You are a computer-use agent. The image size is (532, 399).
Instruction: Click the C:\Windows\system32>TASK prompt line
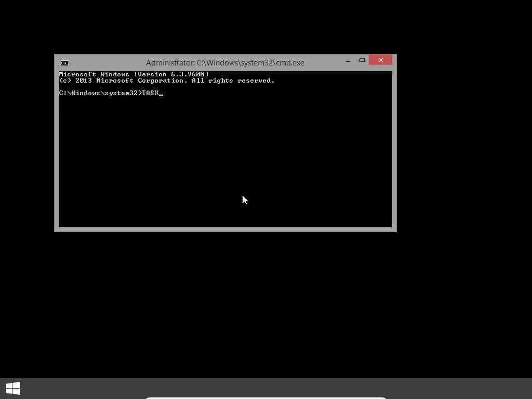(x=111, y=93)
